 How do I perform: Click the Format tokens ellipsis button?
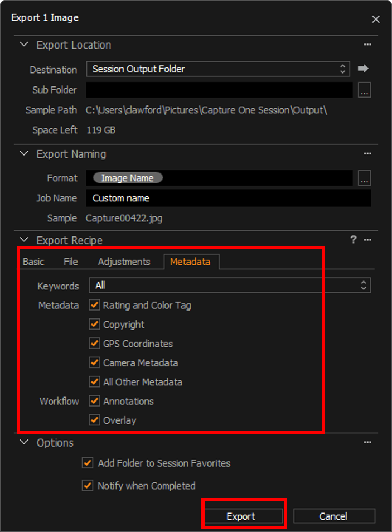pos(365,178)
